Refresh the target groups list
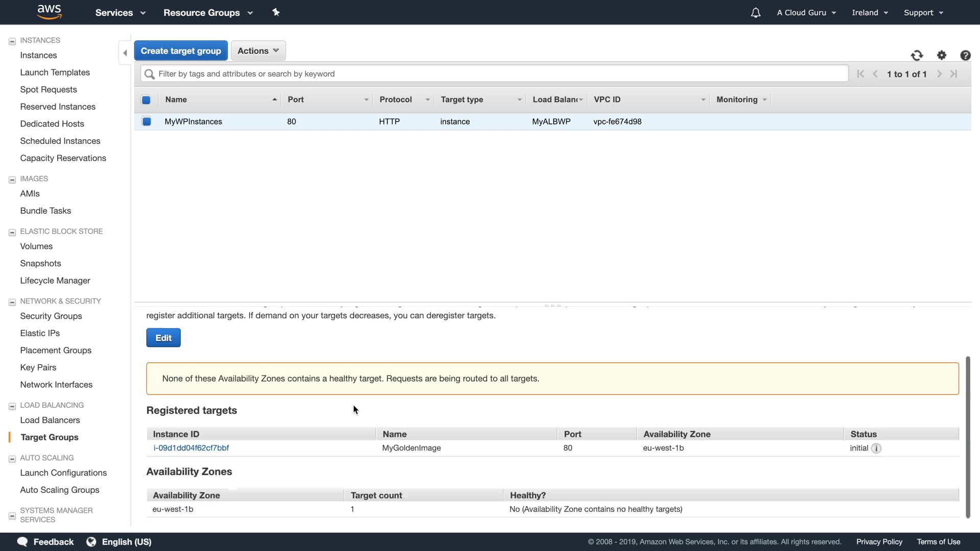 tap(917, 55)
